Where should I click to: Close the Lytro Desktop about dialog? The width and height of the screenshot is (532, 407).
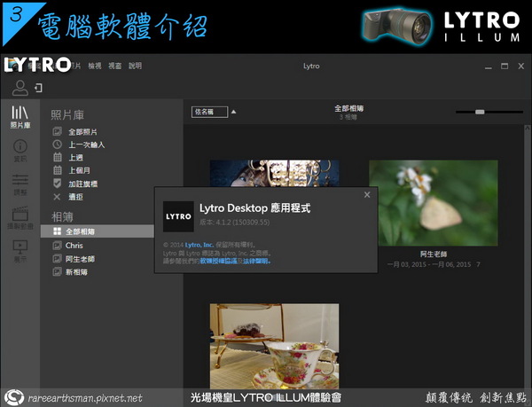(x=367, y=194)
